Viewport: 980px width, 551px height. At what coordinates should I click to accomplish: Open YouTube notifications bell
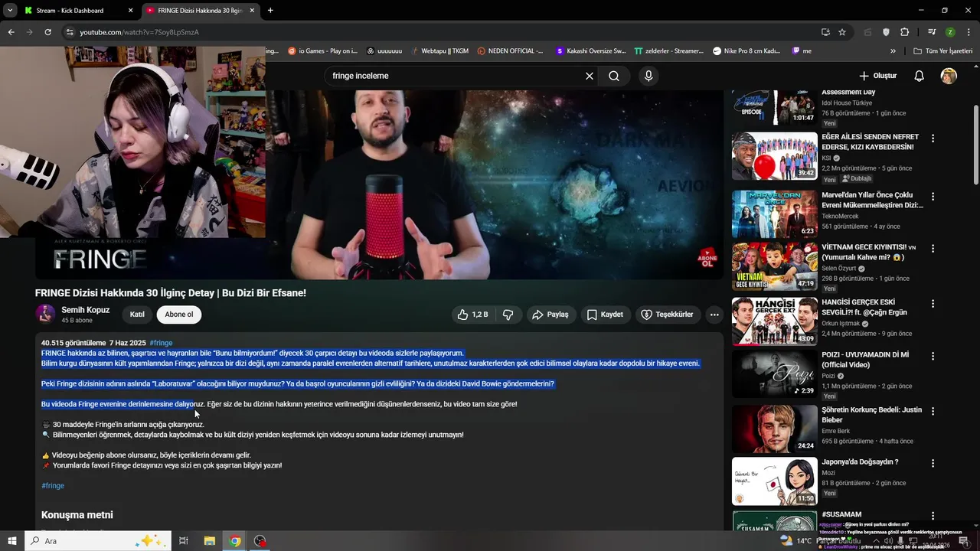pyautogui.click(x=920, y=76)
